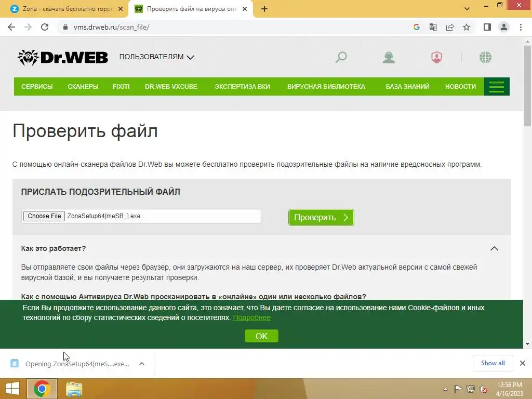Close the Dr.Web scan tab
The image size is (532, 399).
(245, 9)
